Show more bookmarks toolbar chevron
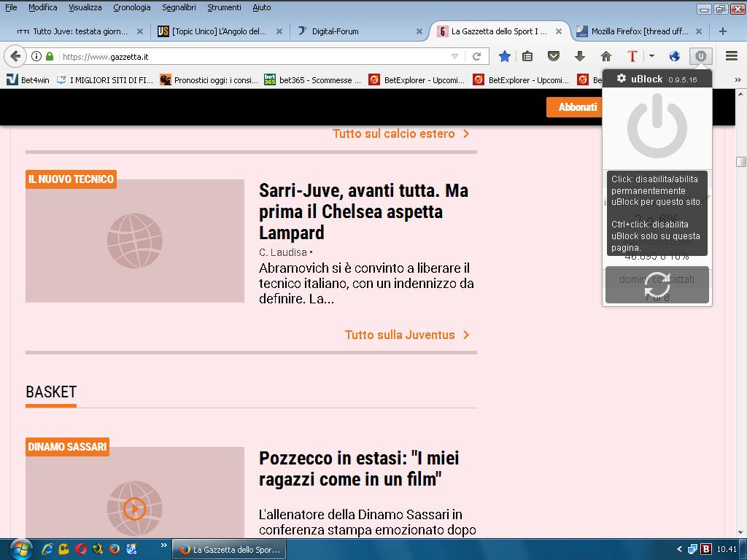 [738, 80]
